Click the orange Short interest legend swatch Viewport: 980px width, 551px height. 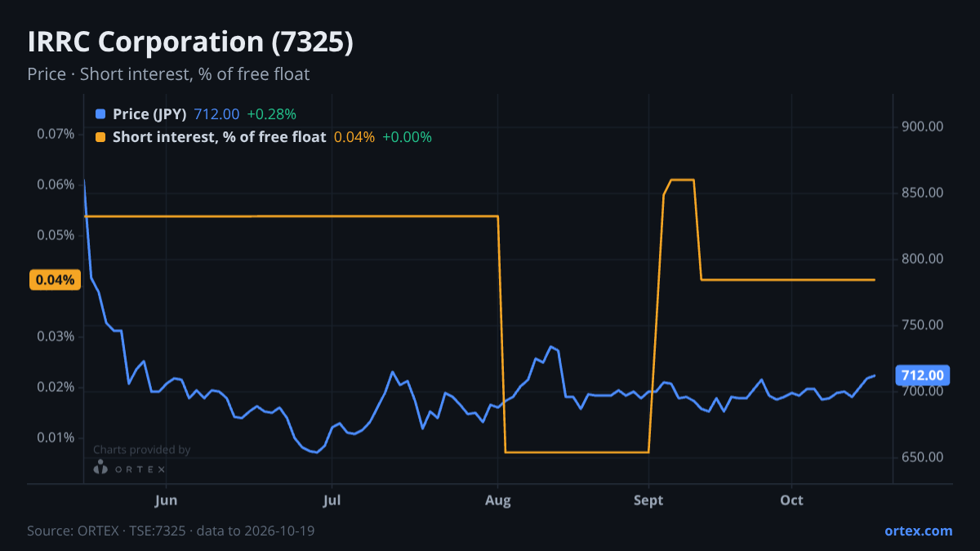(100, 137)
